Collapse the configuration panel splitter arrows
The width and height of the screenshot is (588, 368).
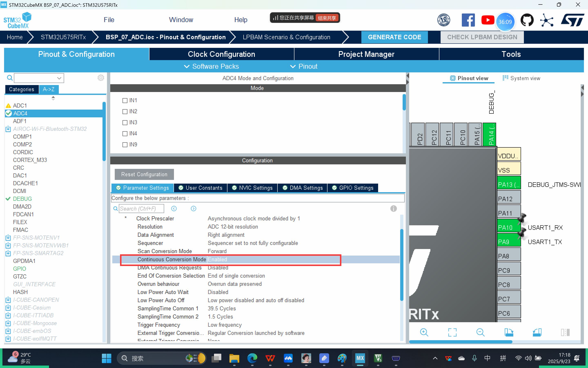coord(408,79)
